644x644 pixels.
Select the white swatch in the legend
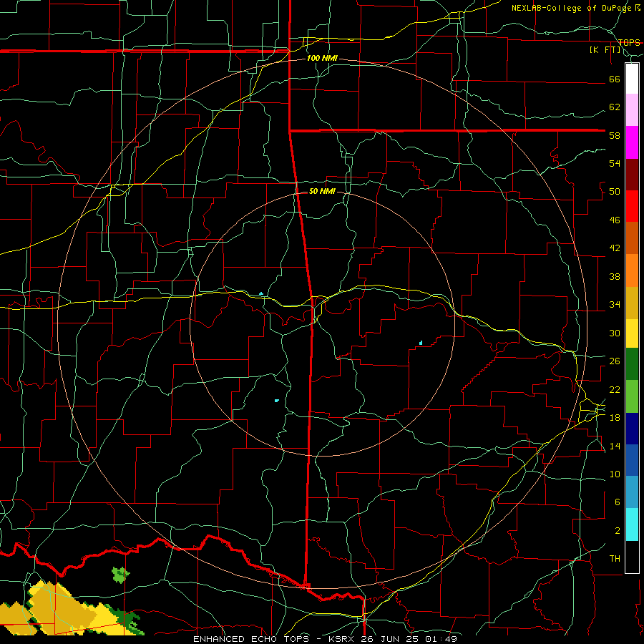(632, 79)
